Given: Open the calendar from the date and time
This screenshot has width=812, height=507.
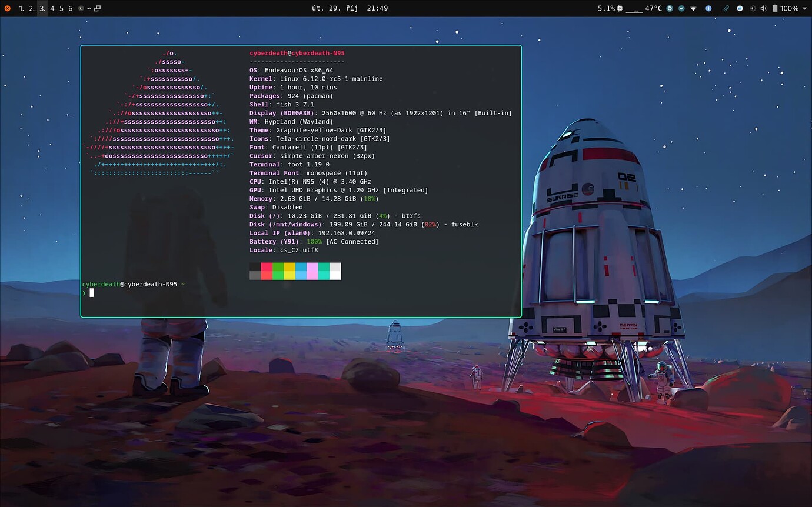Looking at the screenshot, I should [x=350, y=8].
